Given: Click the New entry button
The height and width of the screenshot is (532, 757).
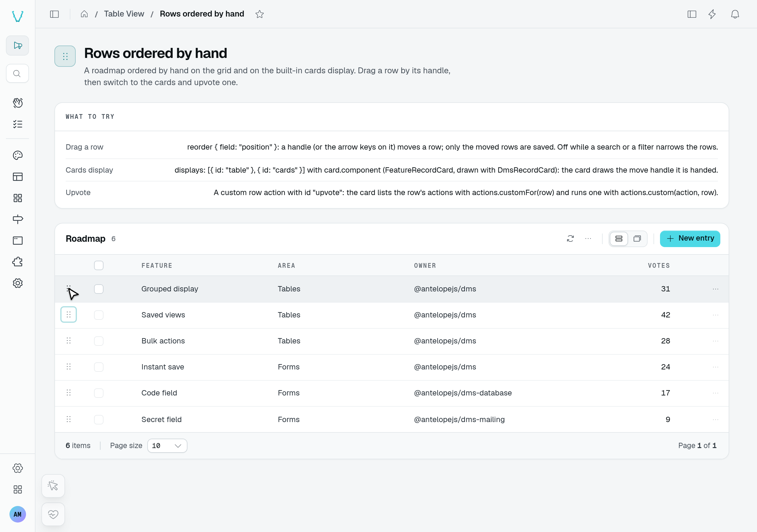Looking at the screenshot, I should 690,238.
